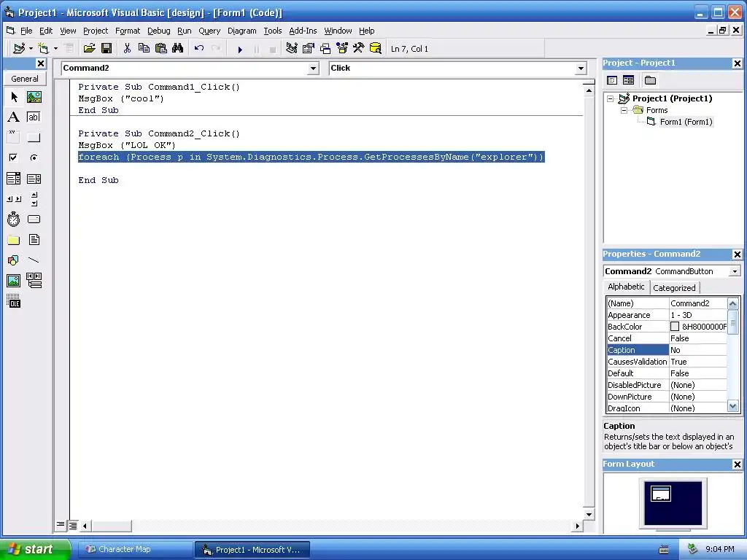Open the Data View Window toolbar icon
This screenshot has width=747, height=560.
[x=376, y=49]
